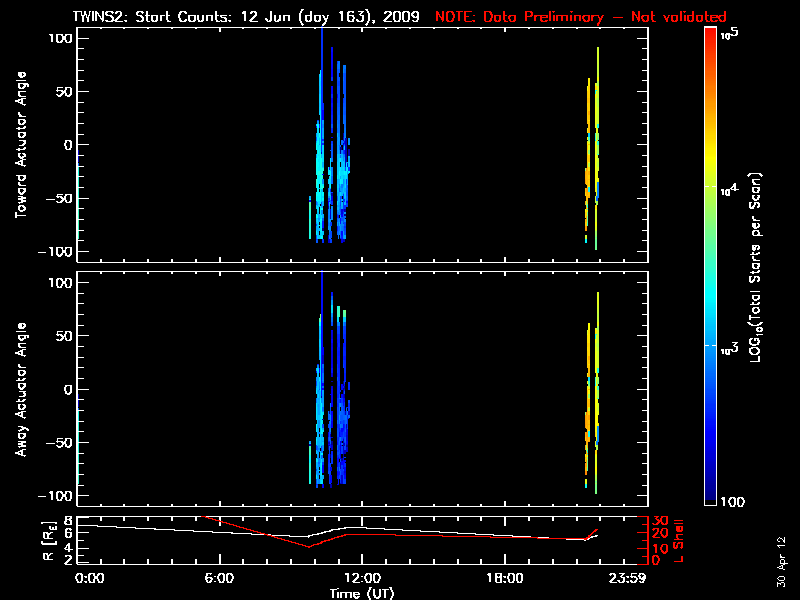
Task: Click the 30 Apr 12 date stamp
Action: [780, 552]
